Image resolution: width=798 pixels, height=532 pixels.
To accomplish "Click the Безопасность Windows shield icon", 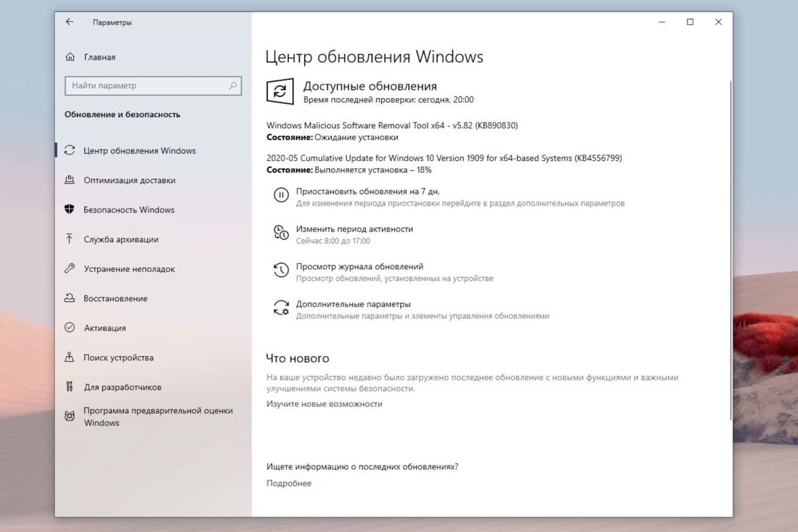I will (70, 209).
